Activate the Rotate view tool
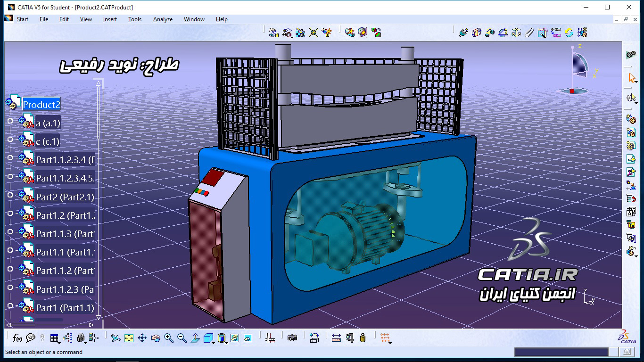The image size is (644, 362). tap(155, 338)
